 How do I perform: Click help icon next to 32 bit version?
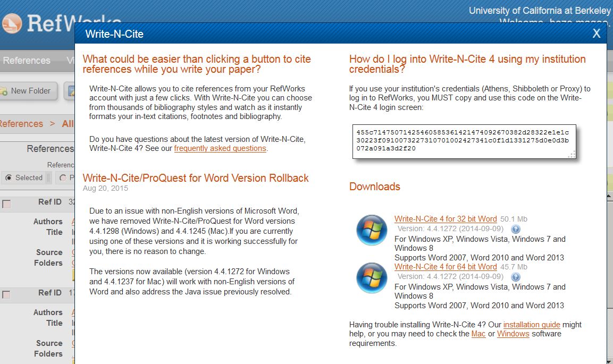[x=516, y=229]
